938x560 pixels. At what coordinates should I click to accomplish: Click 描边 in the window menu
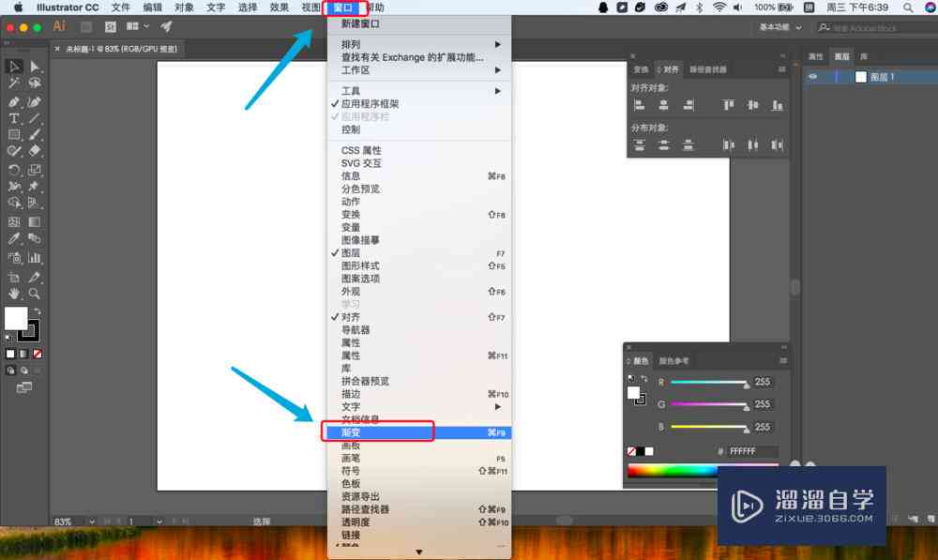pos(418,394)
